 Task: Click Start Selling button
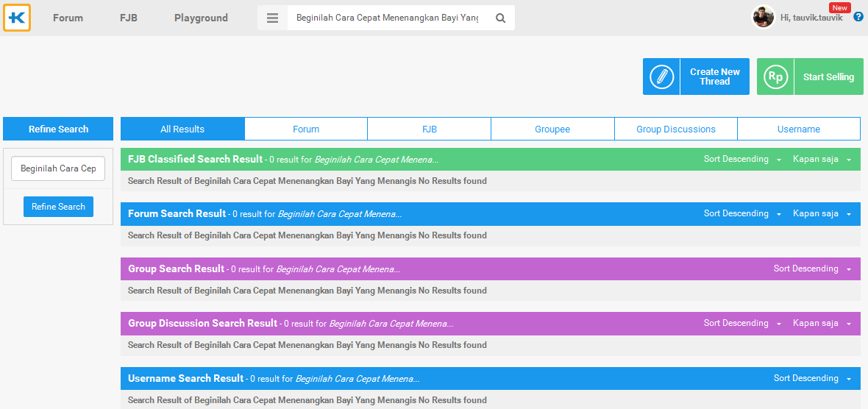[x=810, y=77]
